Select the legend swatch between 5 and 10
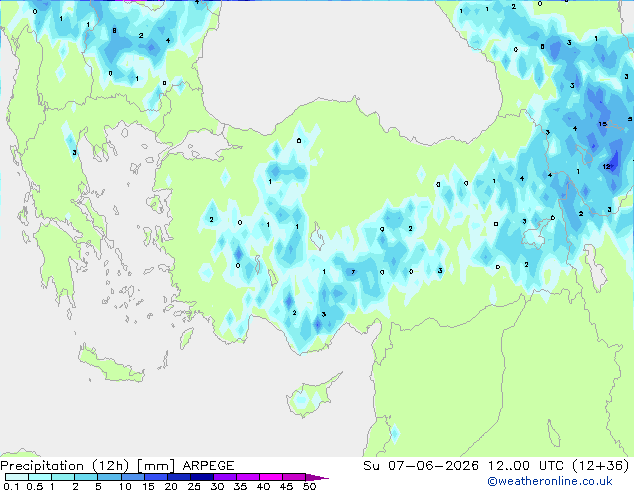Viewport: 634px width, 490px height. pos(109,477)
